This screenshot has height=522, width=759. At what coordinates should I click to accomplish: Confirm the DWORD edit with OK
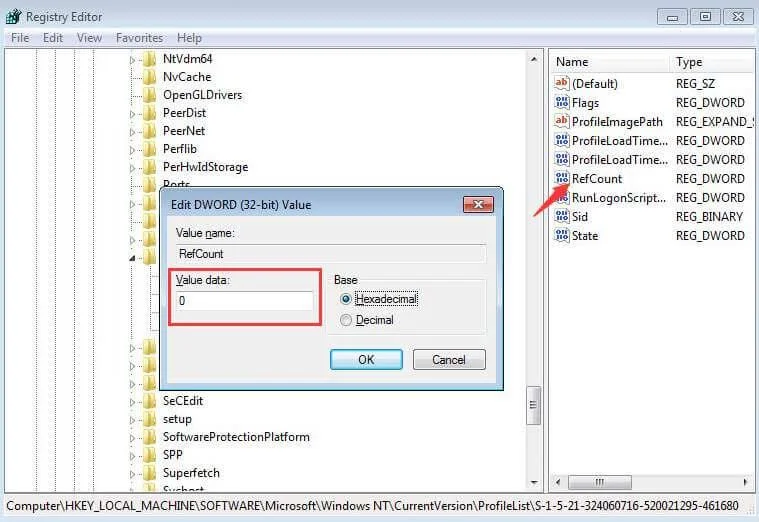[x=366, y=360]
